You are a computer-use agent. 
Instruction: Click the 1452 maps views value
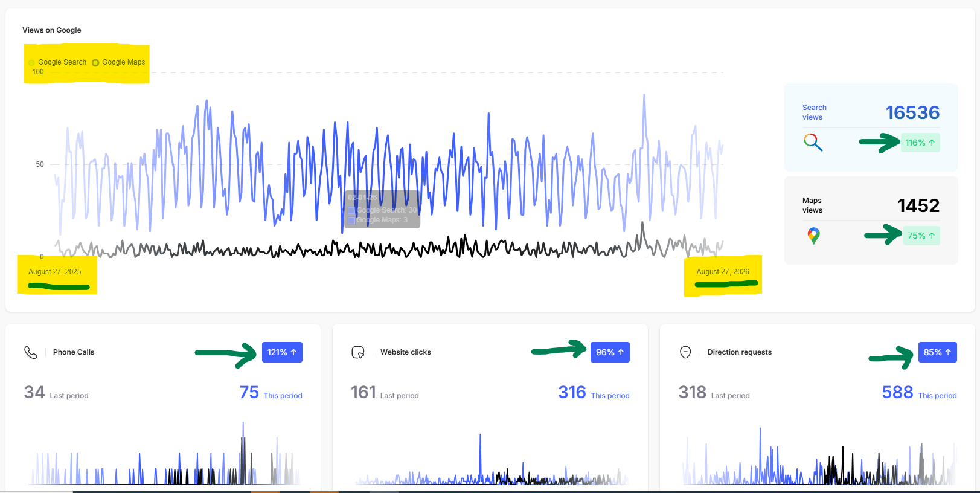[918, 205]
